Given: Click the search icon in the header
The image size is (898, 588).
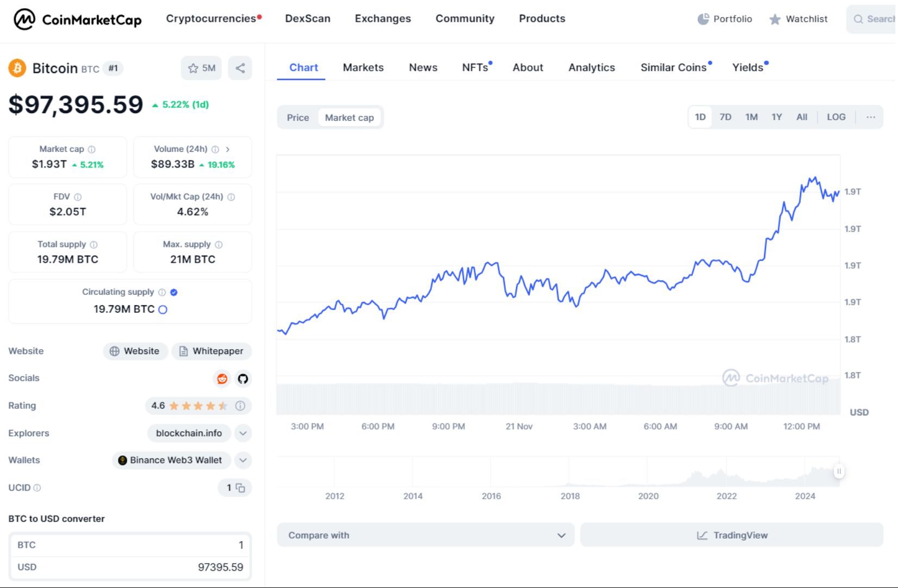Looking at the screenshot, I should point(858,19).
